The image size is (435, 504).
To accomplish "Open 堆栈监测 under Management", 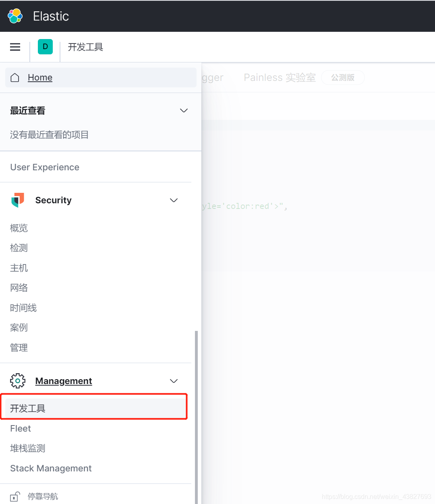I will (28, 448).
